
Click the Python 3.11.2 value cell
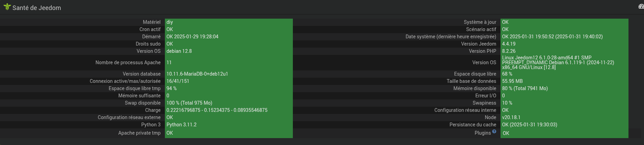pos(181,125)
